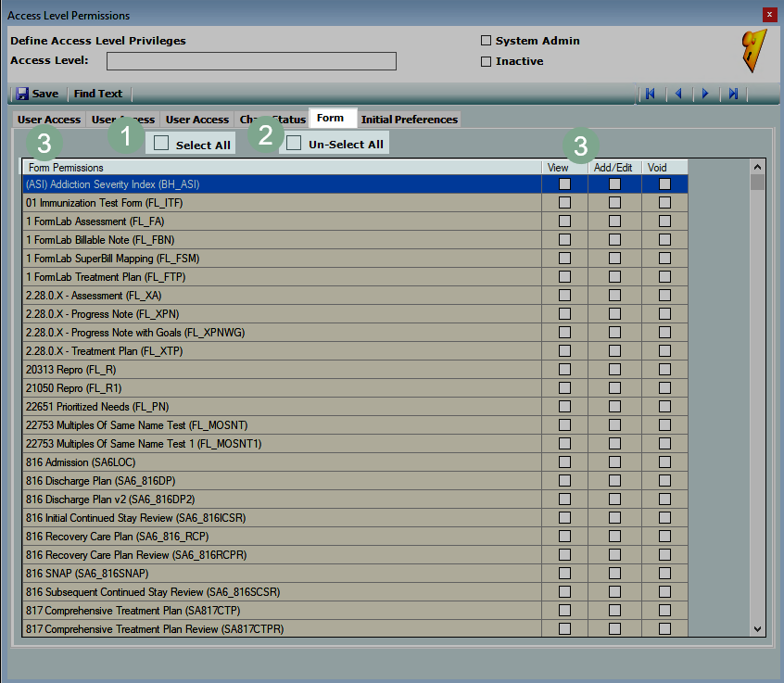The height and width of the screenshot is (683, 784).
Task: Advance to the next record arrow
Action: [x=705, y=94]
